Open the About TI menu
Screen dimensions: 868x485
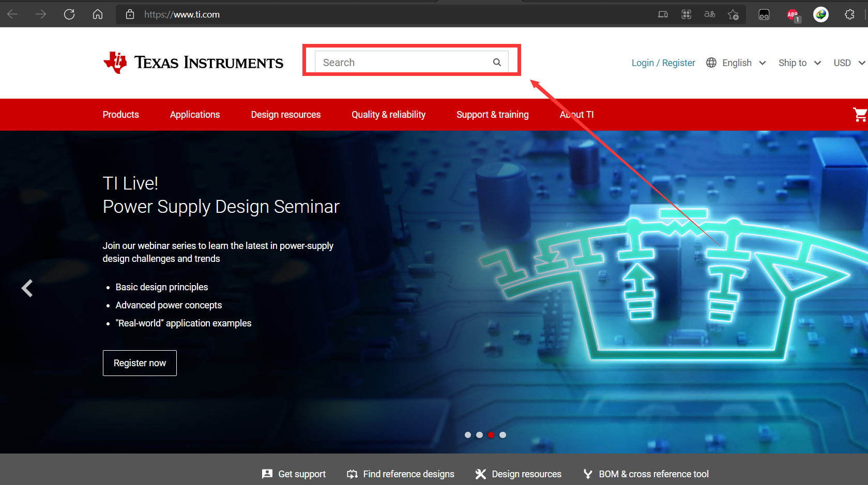(577, 115)
